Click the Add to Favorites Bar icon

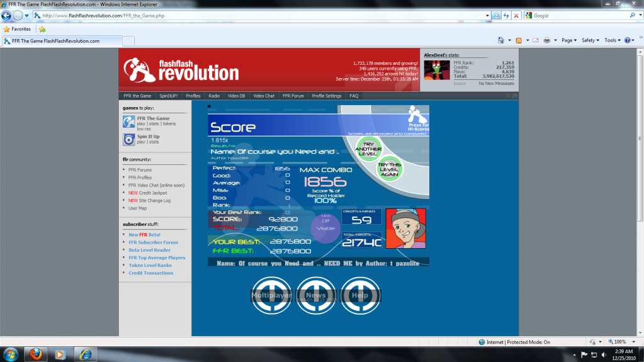[x=42, y=29]
